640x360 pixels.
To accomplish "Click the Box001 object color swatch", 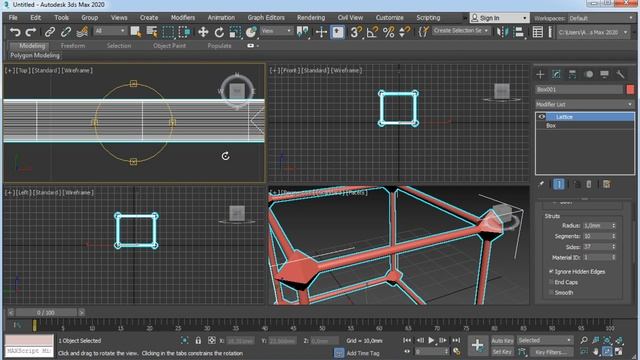I will tap(630, 89).
